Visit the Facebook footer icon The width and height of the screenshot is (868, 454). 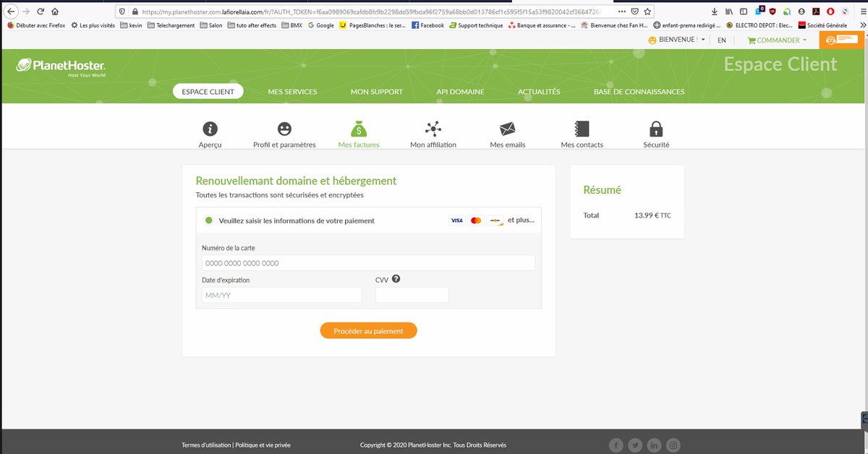[616, 445]
